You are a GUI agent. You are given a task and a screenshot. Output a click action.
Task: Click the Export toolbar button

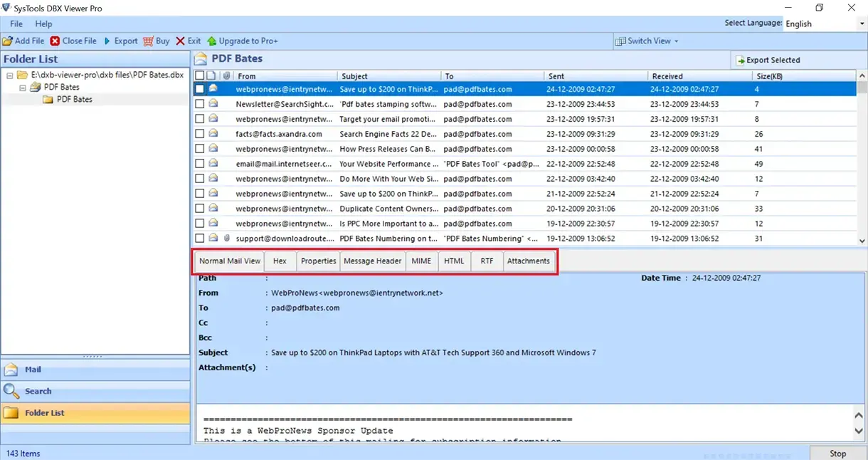[121, 41]
